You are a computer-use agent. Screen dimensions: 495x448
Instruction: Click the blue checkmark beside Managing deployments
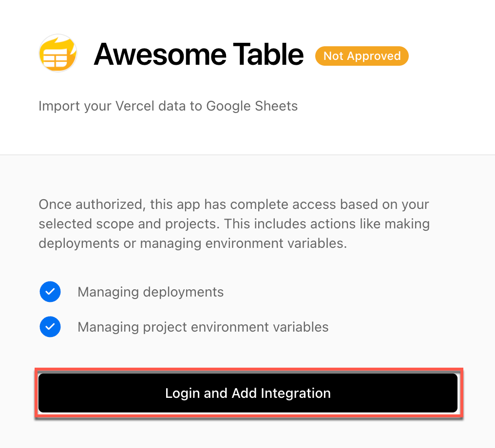pos(50,292)
